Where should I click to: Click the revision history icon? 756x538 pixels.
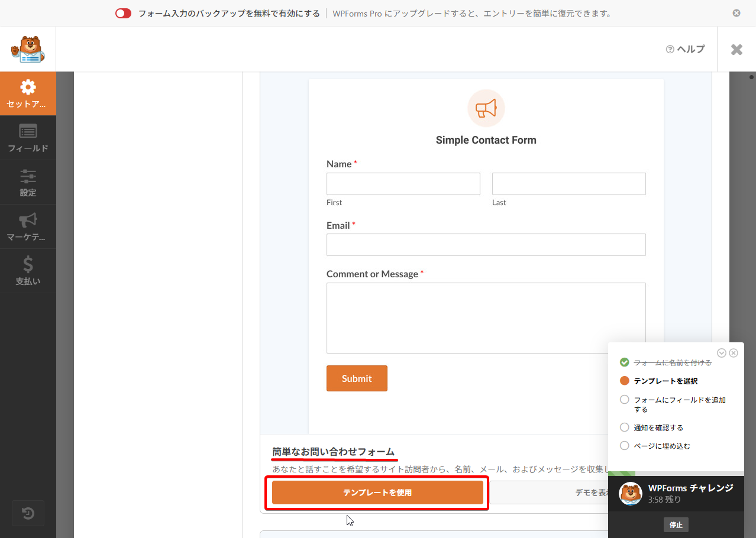pos(28,513)
